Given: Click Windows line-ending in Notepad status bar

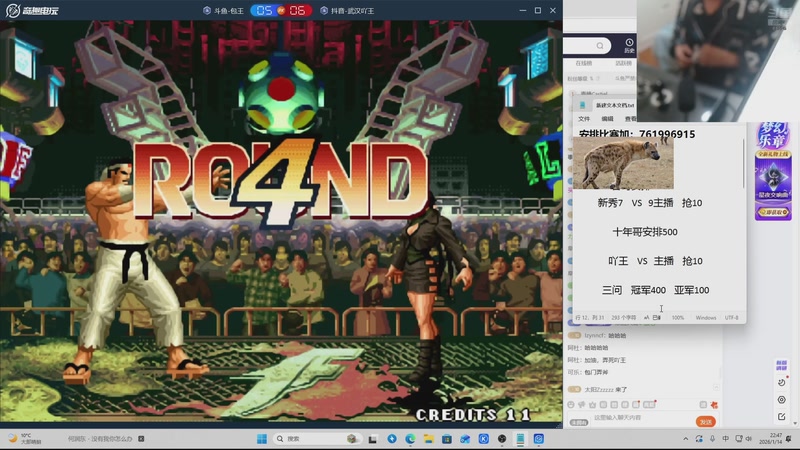Looking at the screenshot, I should point(706,317).
